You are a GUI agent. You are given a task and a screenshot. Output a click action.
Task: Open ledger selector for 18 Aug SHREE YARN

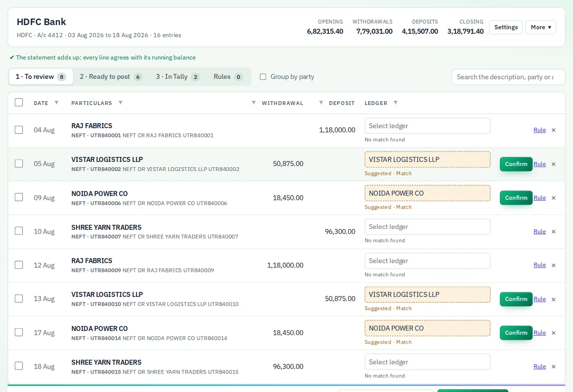[427, 362]
